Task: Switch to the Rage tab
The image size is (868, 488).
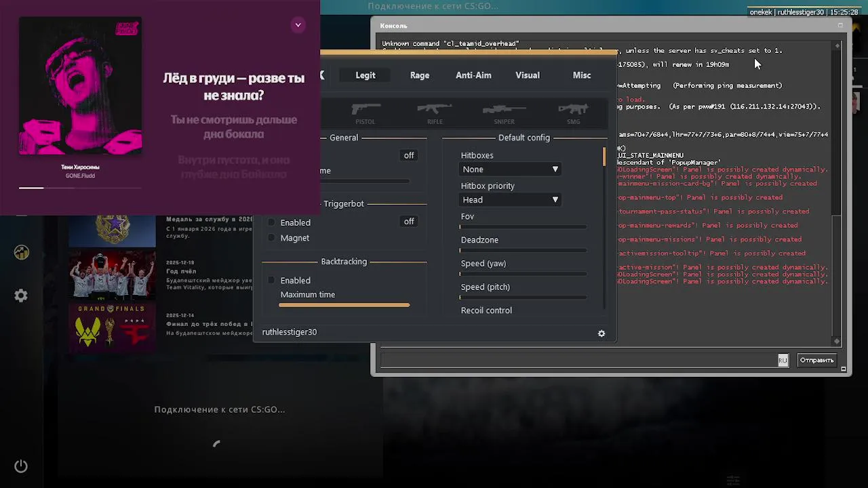Action: (x=420, y=75)
